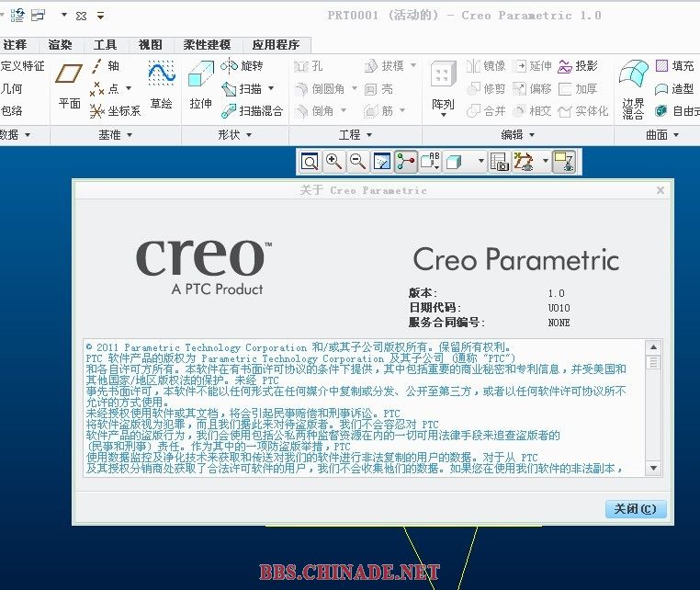
Task: Open the annotation display dropdown with AB icon
Action: point(430,162)
